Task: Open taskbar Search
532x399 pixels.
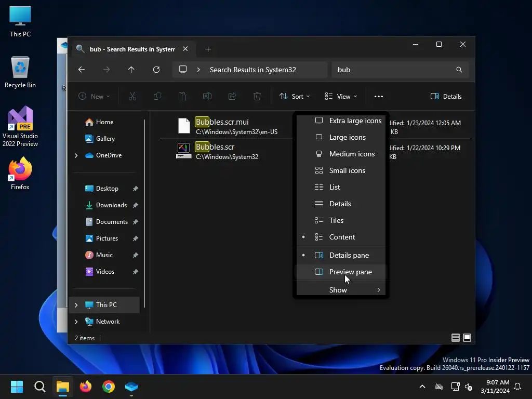Action: [39, 387]
